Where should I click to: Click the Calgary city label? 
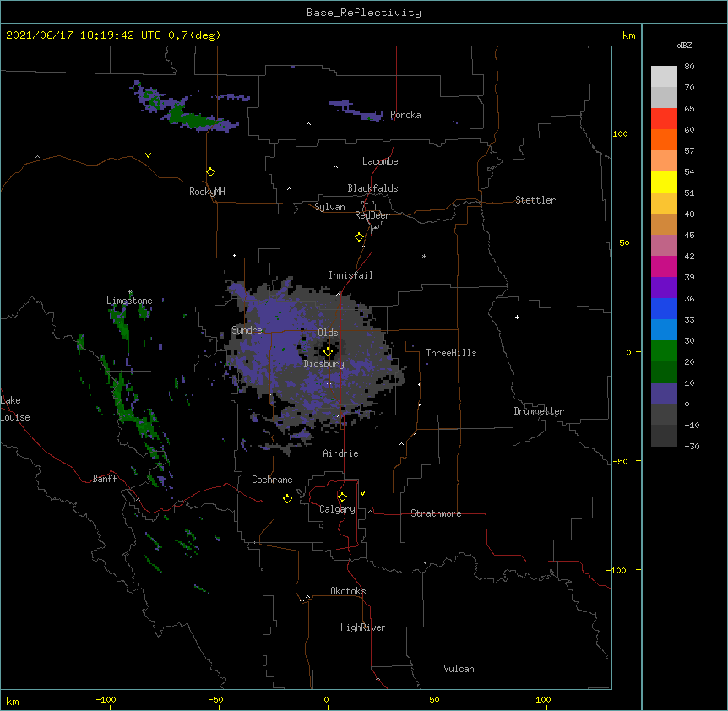pos(337,509)
